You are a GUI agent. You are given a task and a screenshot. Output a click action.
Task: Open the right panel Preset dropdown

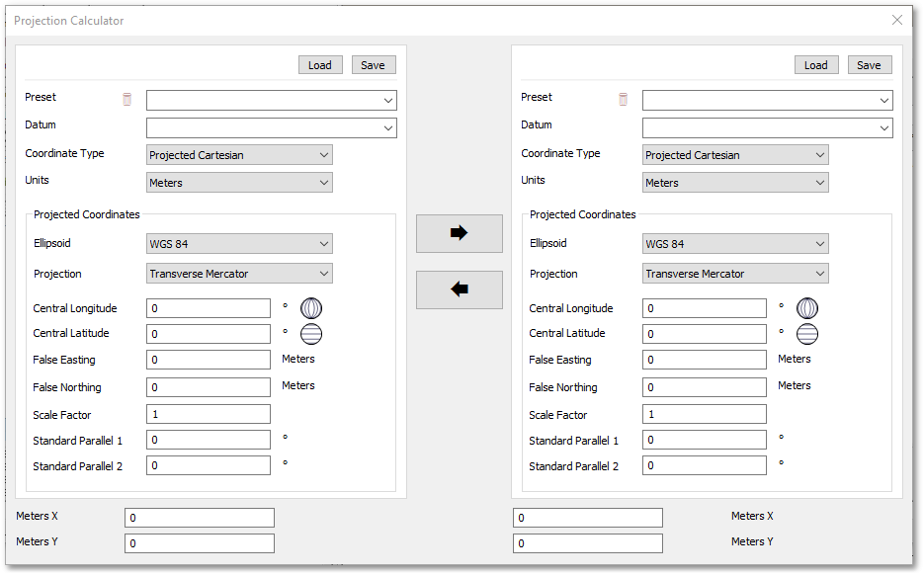point(767,100)
